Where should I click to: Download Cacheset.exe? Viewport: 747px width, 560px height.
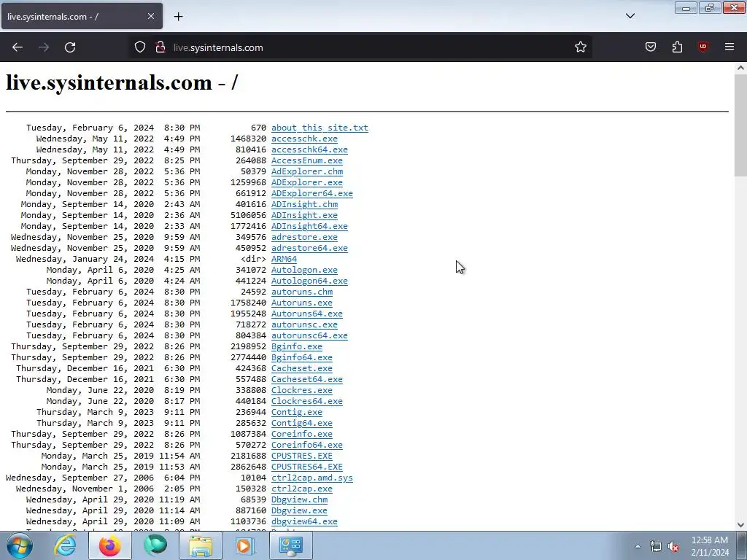tap(302, 368)
